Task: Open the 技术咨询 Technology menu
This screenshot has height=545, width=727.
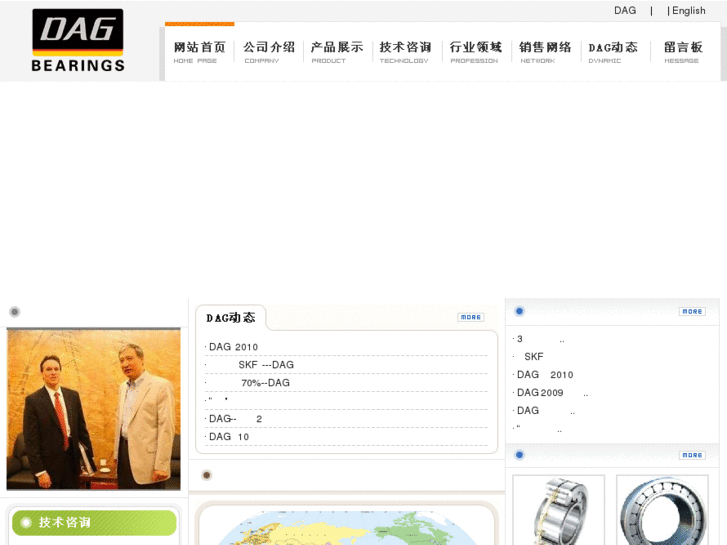Action: click(405, 52)
